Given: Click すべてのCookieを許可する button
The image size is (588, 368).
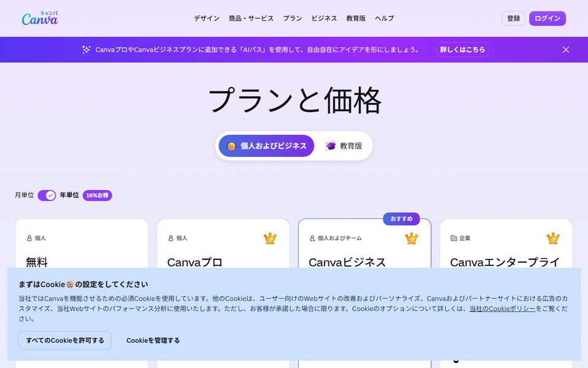Looking at the screenshot, I should [x=65, y=340].
